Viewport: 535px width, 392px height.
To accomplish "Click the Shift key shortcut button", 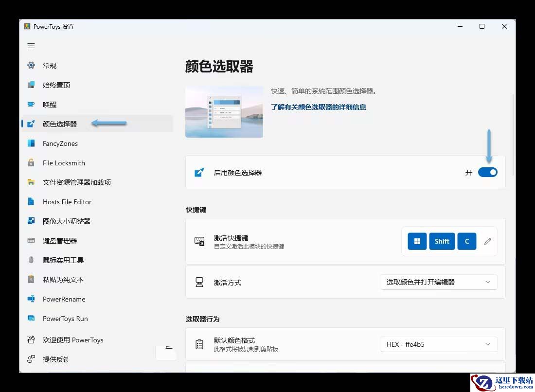I will [442, 241].
